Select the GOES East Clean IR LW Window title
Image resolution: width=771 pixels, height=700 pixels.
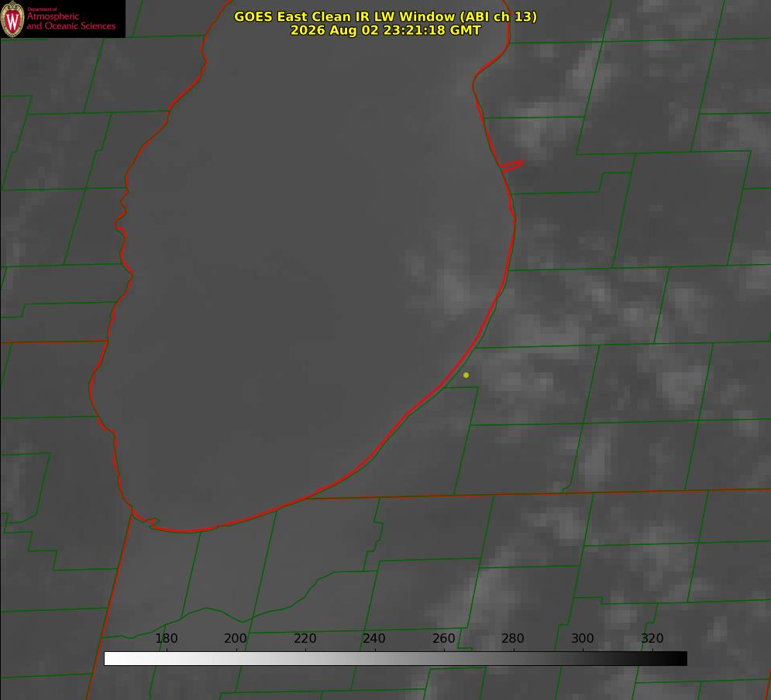click(x=386, y=16)
